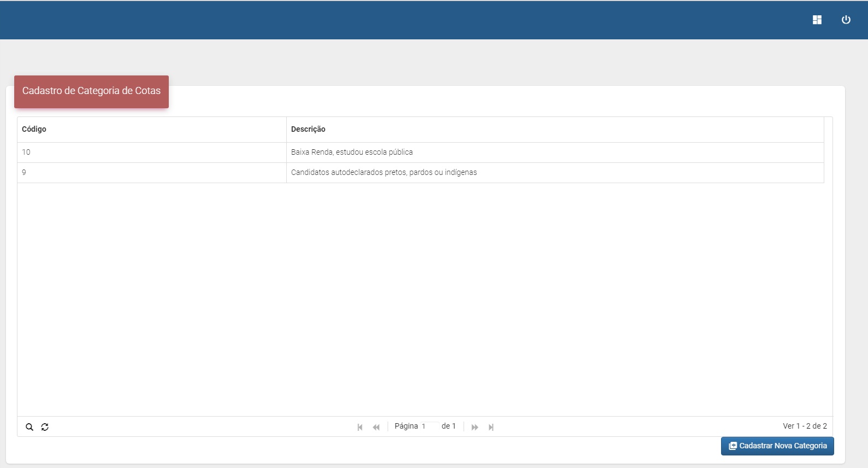Click the 'Ver 1 - 2 de 2' record count
Image resolution: width=868 pixels, height=468 pixels.
(x=804, y=426)
